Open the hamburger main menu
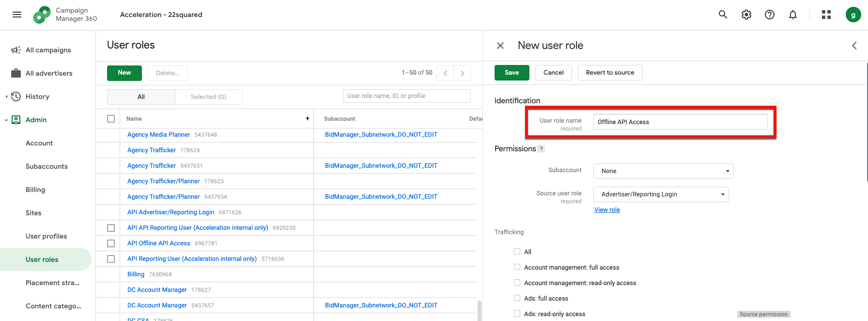Viewport: 868px width, 321px height. 17,15
